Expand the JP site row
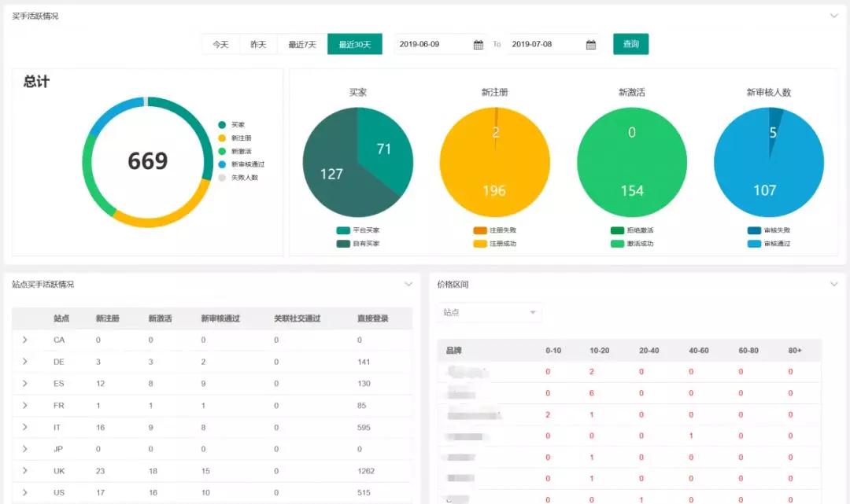 click(x=25, y=449)
